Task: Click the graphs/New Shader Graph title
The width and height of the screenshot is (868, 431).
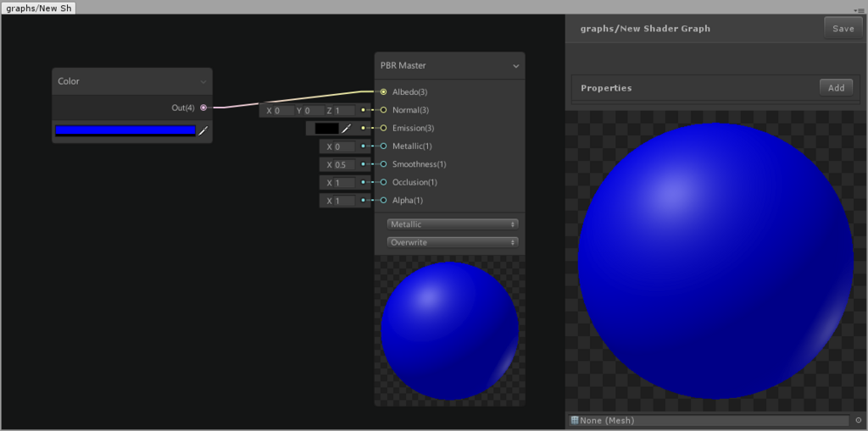Action: (645, 28)
